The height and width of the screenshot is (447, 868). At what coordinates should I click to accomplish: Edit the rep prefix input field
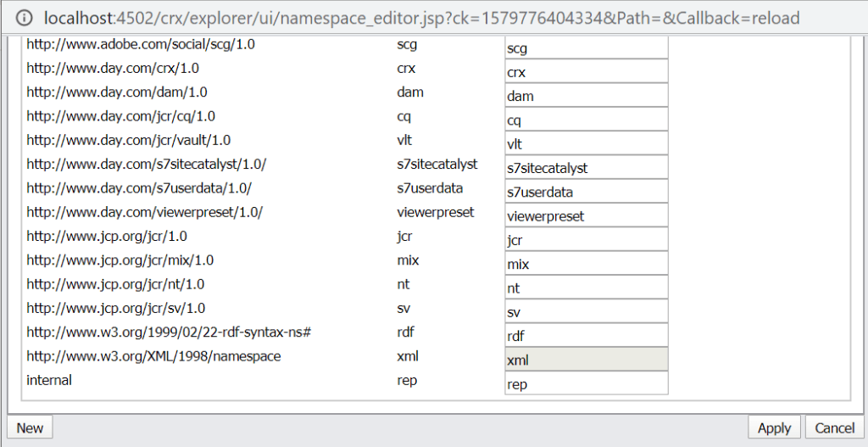coord(586,384)
